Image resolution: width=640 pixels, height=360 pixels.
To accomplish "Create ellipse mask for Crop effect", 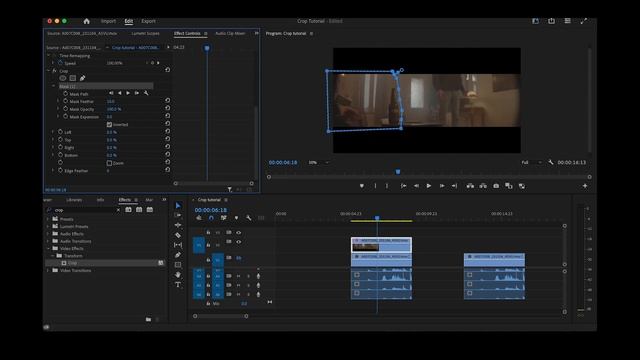I will point(62,78).
